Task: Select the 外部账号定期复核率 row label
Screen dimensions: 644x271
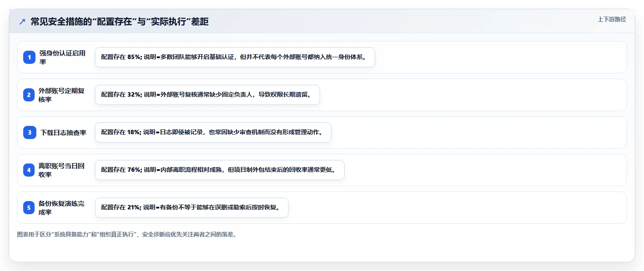Action: (61, 95)
